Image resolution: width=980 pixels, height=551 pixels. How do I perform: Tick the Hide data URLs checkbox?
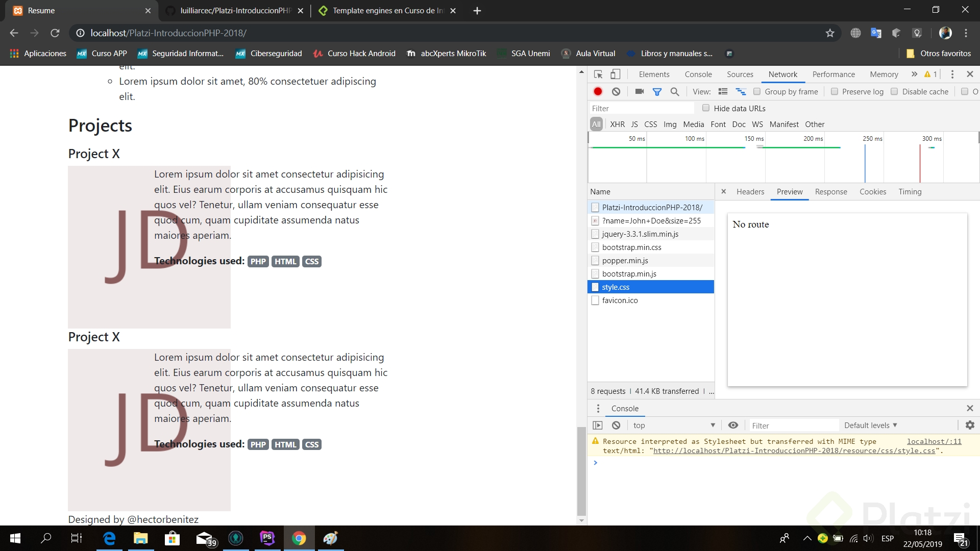[706, 108]
